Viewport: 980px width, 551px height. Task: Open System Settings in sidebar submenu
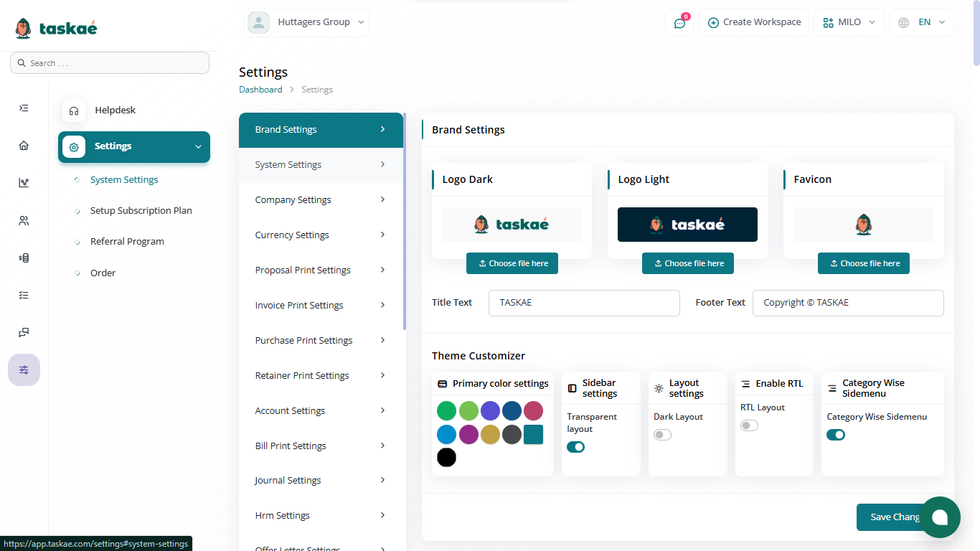coord(124,180)
